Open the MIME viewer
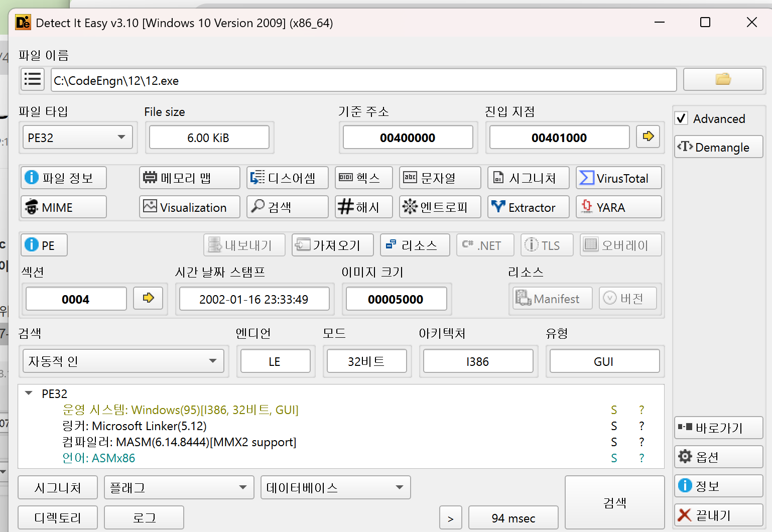 pyautogui.click(x=64, y=207)
